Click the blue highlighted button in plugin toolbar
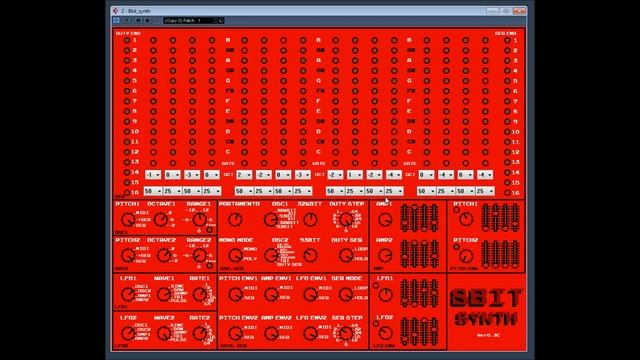The height and width of the screenshot is (360, 640). click(116, 20)
